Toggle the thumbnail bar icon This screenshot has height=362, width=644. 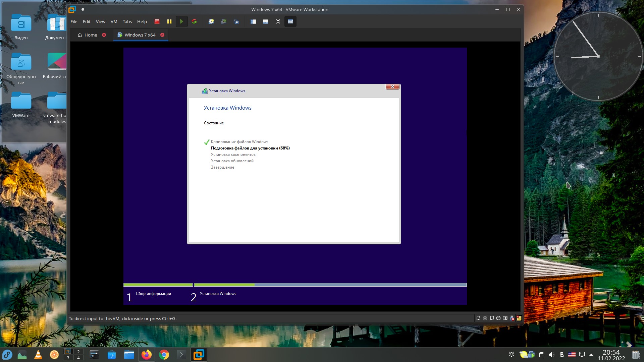pyautogui.click(x=266, y=21)
